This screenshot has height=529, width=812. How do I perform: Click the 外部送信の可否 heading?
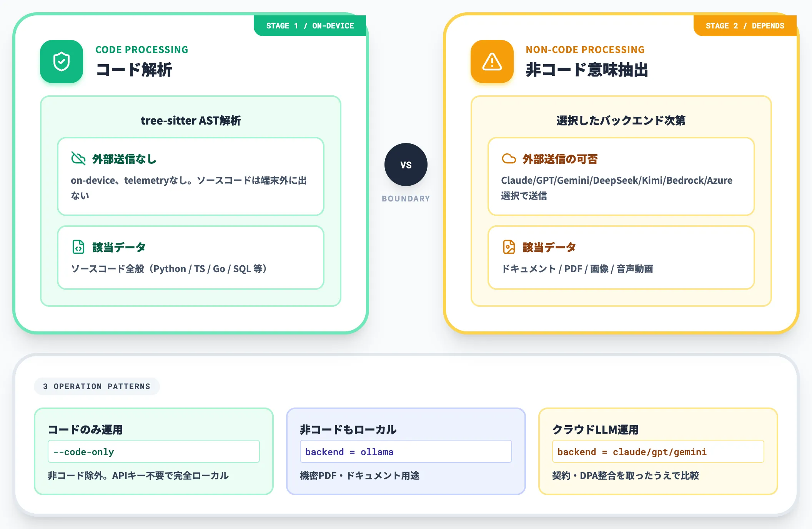coord(560,159)
